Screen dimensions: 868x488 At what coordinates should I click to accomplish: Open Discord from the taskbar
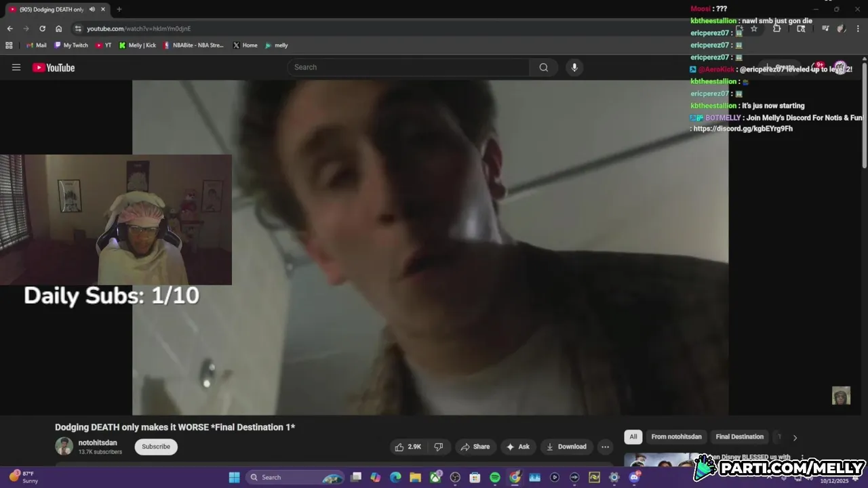pyautogui.click(x=634, y=477)
